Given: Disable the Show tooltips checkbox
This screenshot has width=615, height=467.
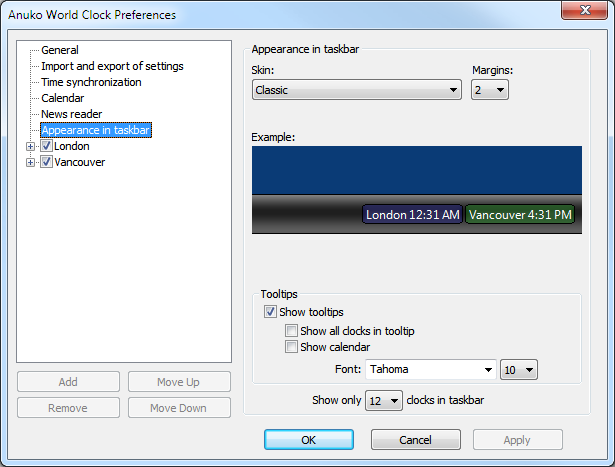Looking at the screenshot, I should click(x=271, y=312).
